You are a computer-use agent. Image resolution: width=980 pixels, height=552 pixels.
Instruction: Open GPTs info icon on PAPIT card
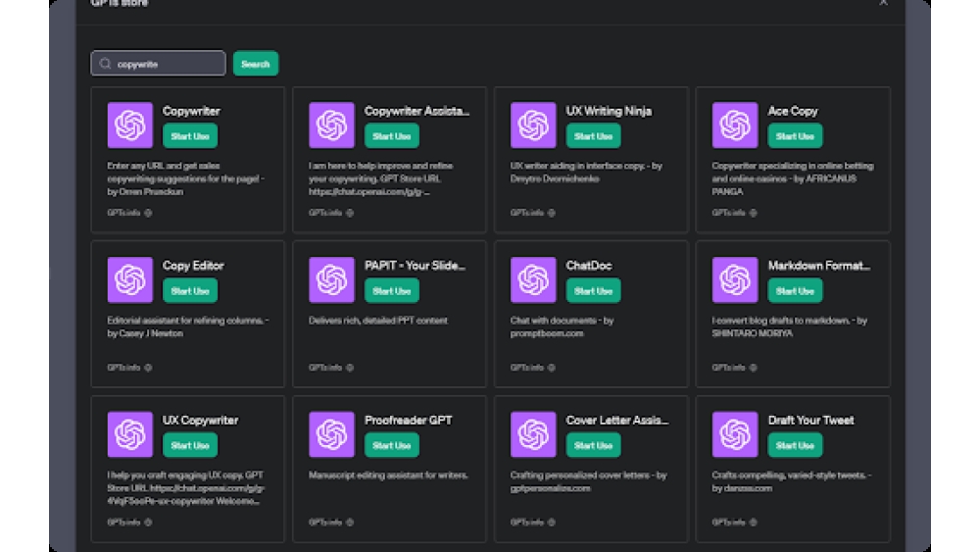click(350, 368)
